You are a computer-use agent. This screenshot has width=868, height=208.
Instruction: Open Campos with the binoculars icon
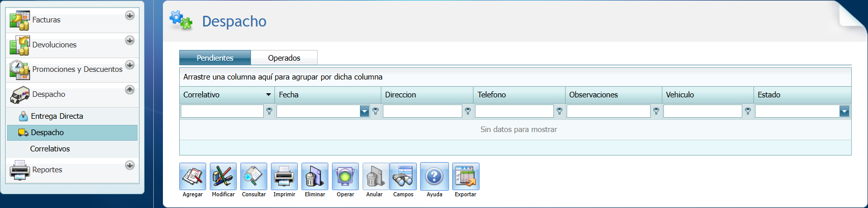(403, 176)
